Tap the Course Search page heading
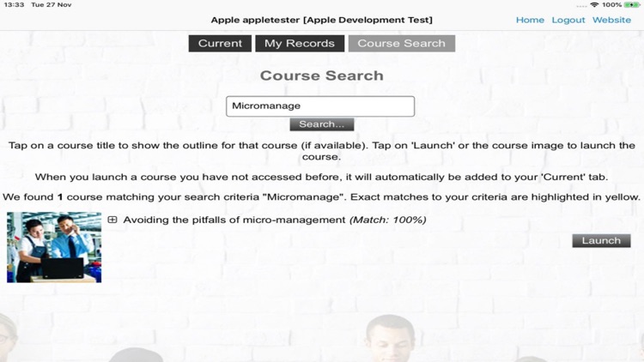This screenshot has width=644, height=362. pos(322,75)
